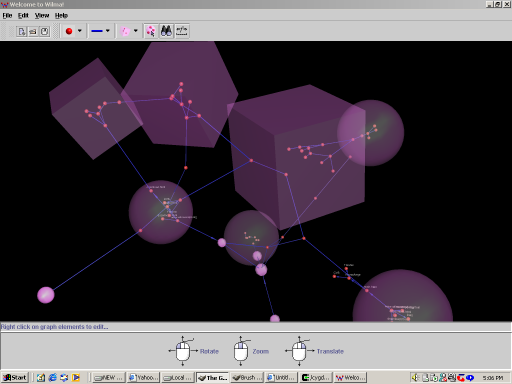Expand the node type dropdown arrow
The width and height of the screenshot is (512, 384).
80,31
